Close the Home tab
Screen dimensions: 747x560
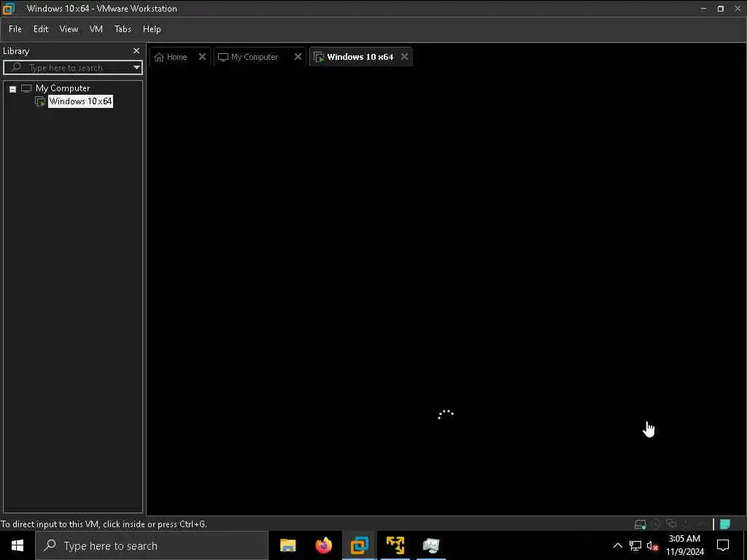coord(203,57)
